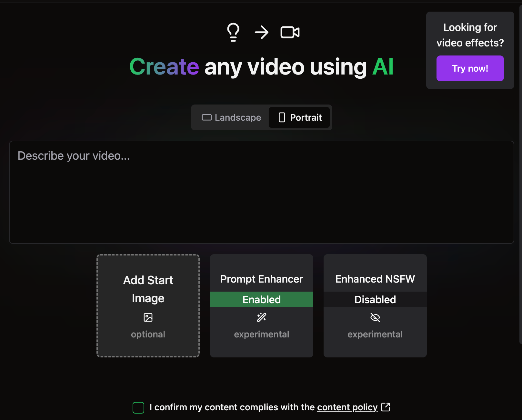The height and width of the screenshot is (420, 522).
Task: Click the Add Start Image upload box
Action: [x=148, y=305]
